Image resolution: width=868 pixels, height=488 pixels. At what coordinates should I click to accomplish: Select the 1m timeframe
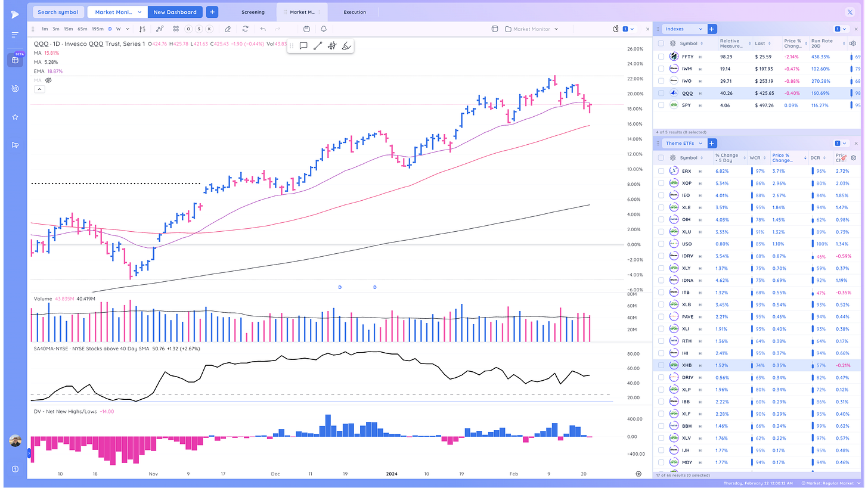(x=45, y=29)
